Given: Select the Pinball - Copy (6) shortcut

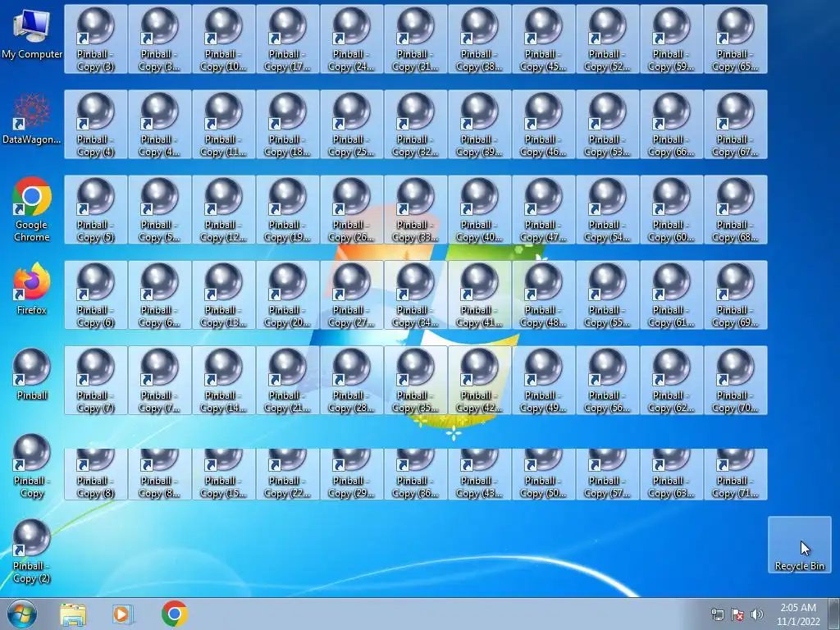Looking at the screenshot, I should point(96,294).
